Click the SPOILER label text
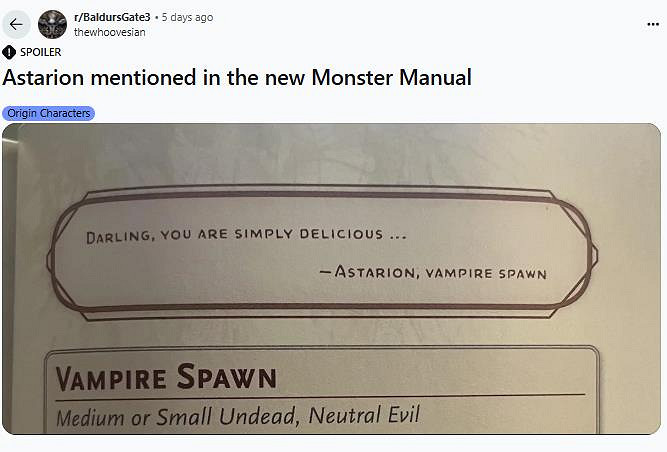The height and width of the screenshot is (452, 667). pos(40,52)
